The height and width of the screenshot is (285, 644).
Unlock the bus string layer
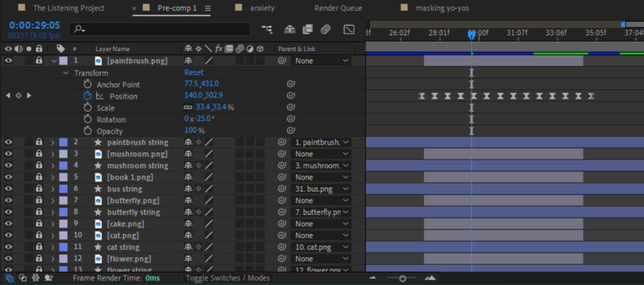(x=39, y=189)
